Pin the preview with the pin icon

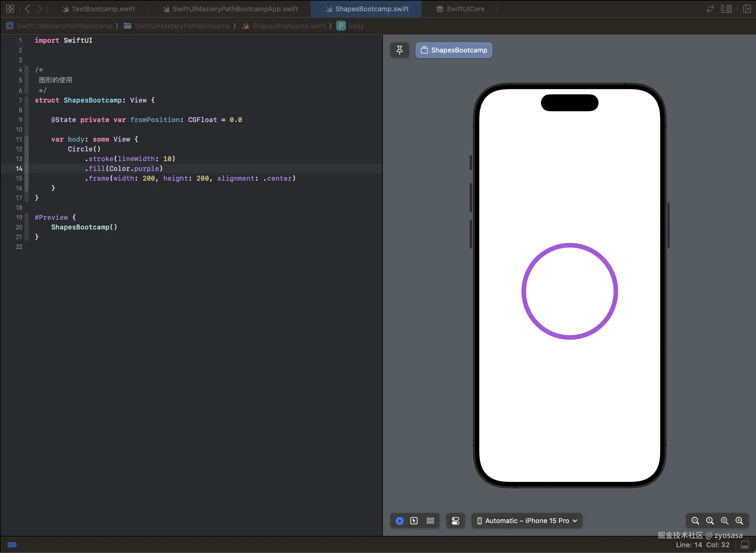pyautogui.click(x=400, y=50)
